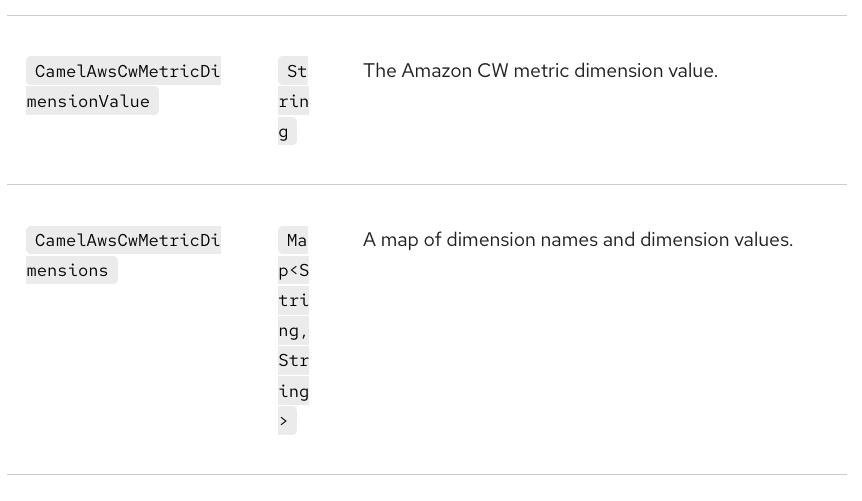
Task: Click the map of dimension names description
Action: (x=578, y=240)
